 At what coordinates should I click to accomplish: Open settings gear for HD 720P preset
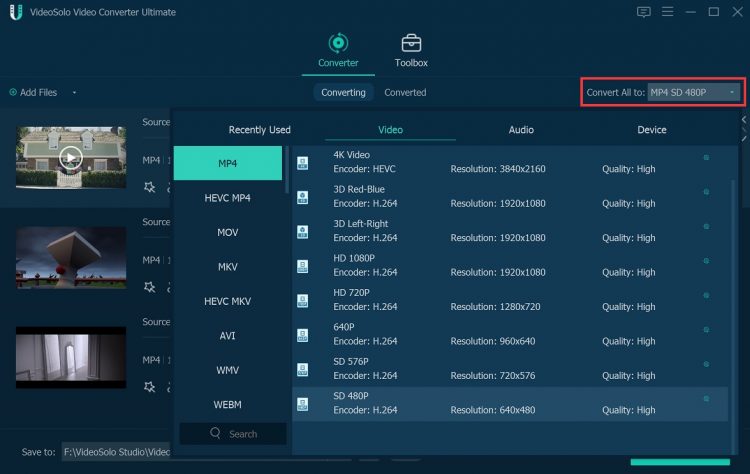[706, 295]
